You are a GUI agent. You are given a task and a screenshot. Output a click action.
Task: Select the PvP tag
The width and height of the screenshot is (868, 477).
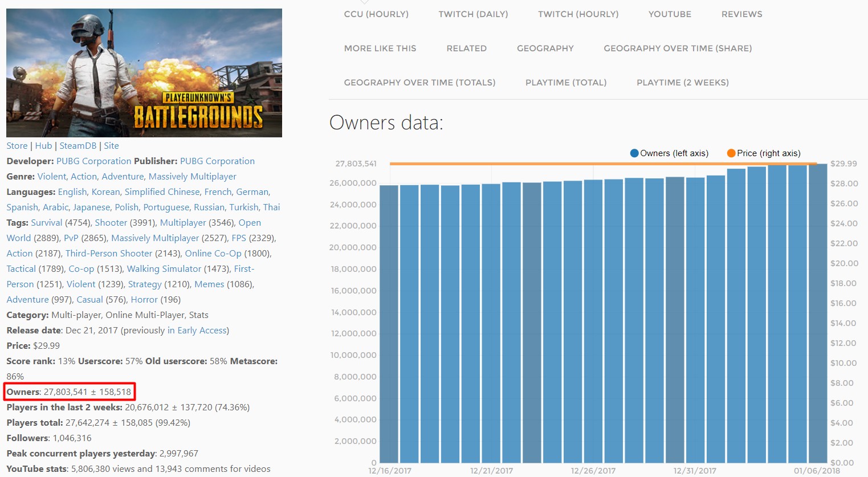coord(71,238)
